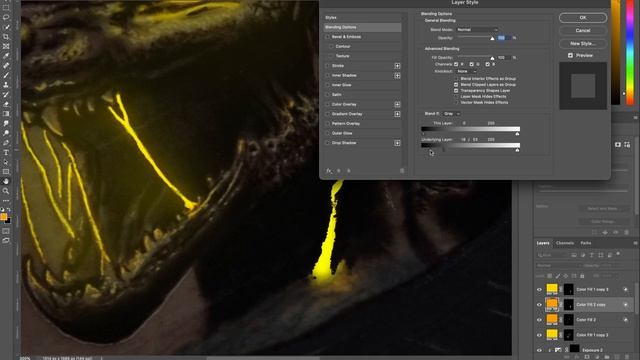Select the Clone Stamp tool
This screenshot has width=640, height=360.
tap(6, 85)
